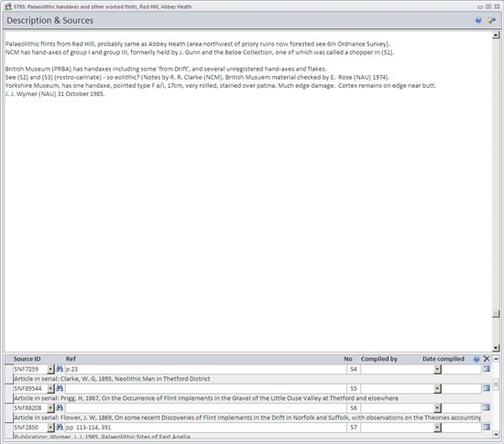Open source lookup binoculars for SNF88208
The height and width of the screenshot is (444, 504).
click(x=60, y=407)
